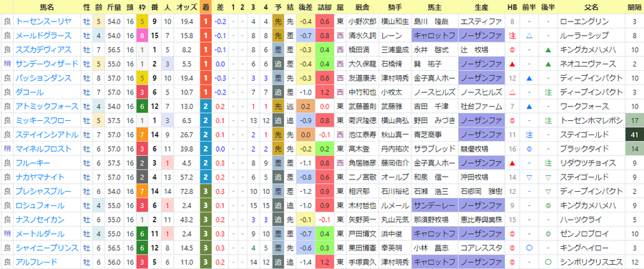This screenshot has height=269, width=644.
Task: Select sire cell ネオユニヴァース
Action: point(589,64)
